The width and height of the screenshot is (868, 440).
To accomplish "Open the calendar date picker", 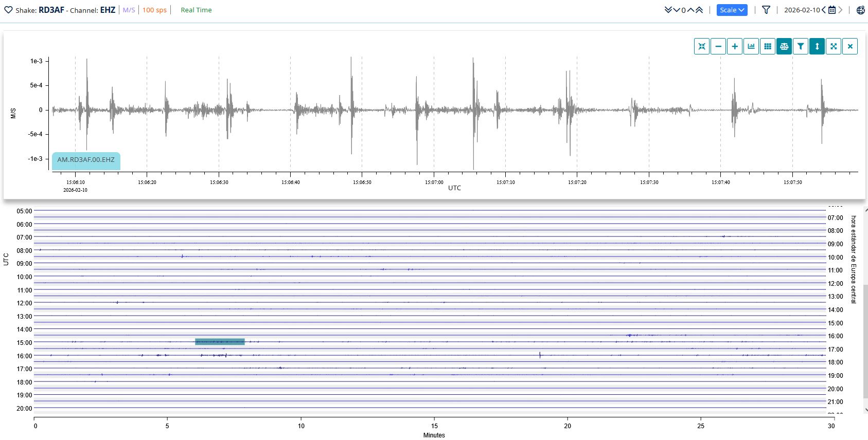I will pyautogui.click(x=832, y=10).
